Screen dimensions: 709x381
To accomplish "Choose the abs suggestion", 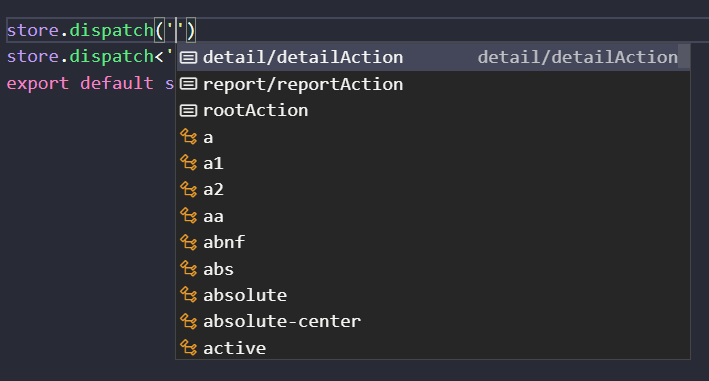I will tap(433, 269).
